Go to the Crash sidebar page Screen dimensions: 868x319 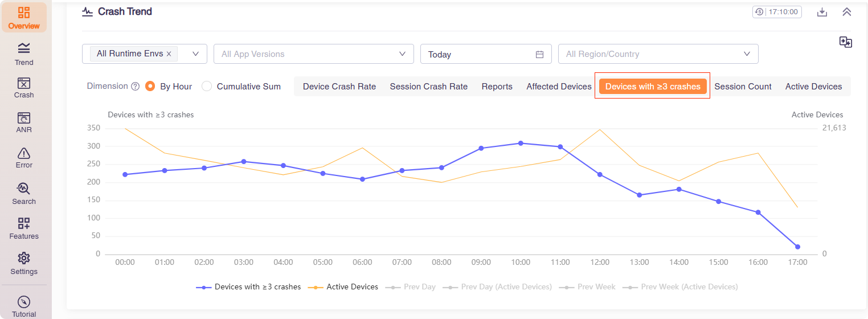click(24, 88)
